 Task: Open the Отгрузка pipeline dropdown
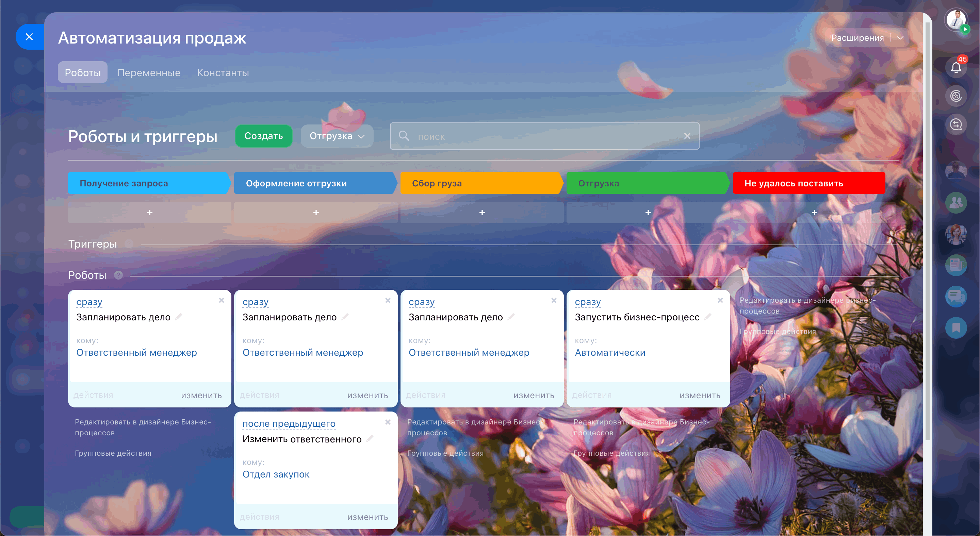point(337,136)
